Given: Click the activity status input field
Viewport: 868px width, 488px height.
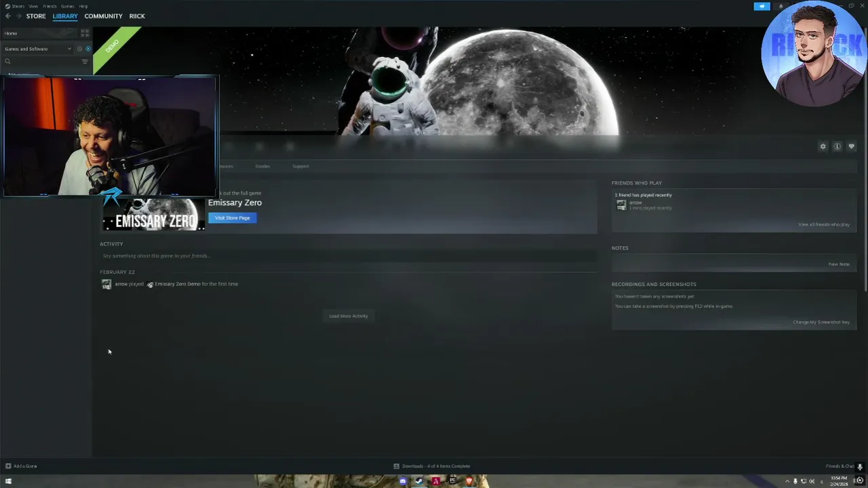Looking at the screenshot, I should [x=349, y=256].
